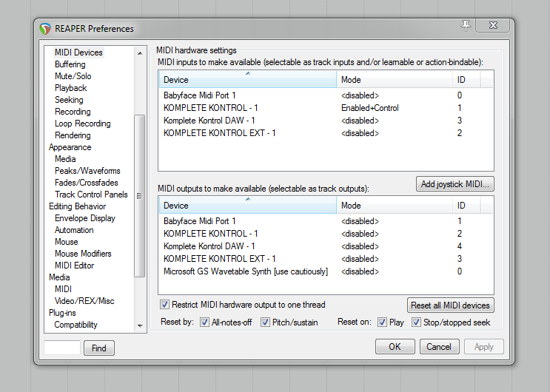Viewport: 550px width, 392px height.
Task: Click the Enabled+Control mode cell in inputs
Action: point(370,108)
